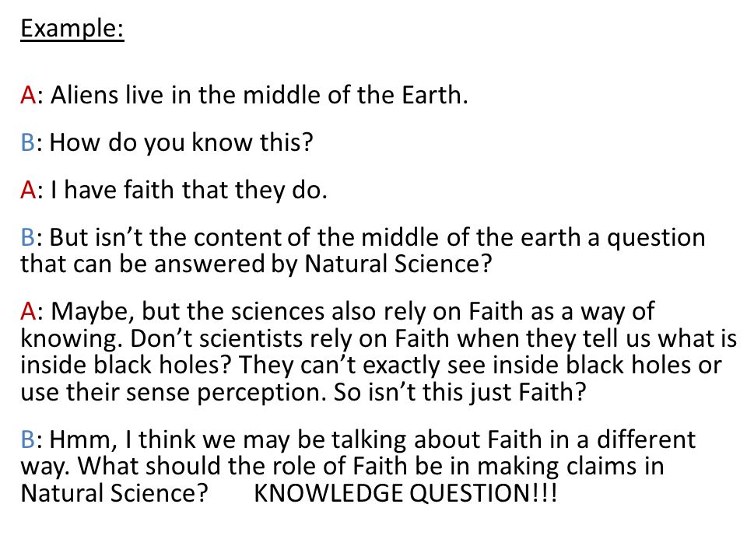Click the blue B before But isn't
This screenshot has height=560, width=747.
pos(28,237)
